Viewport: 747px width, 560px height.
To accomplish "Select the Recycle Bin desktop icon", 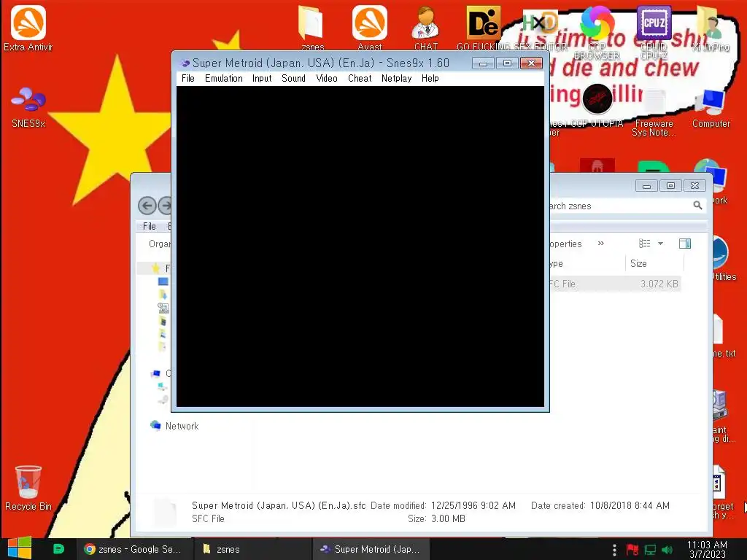I will (28, 488).
